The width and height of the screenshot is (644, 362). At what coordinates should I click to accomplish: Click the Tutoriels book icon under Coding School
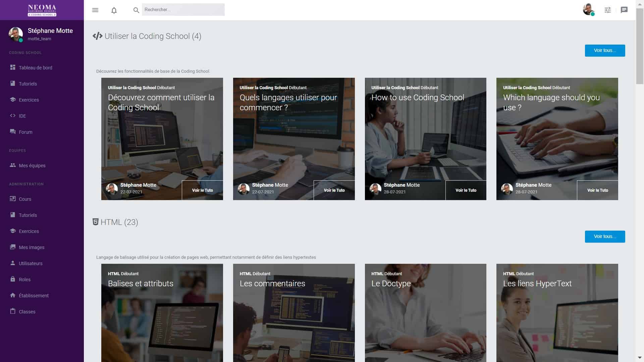13,83
